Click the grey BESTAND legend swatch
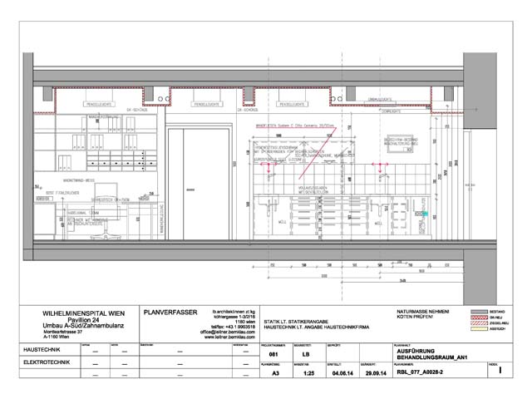Screen dimensions: 532x399 (479, 312)
